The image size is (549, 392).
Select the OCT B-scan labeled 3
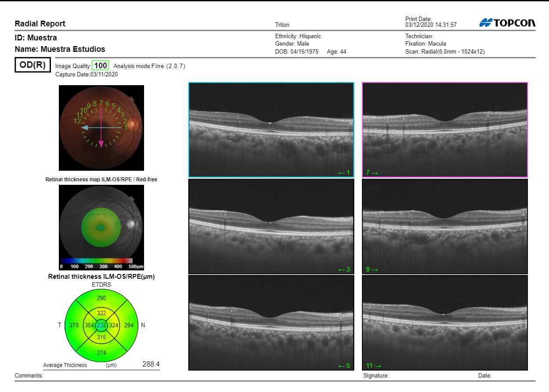click(271, 226)
